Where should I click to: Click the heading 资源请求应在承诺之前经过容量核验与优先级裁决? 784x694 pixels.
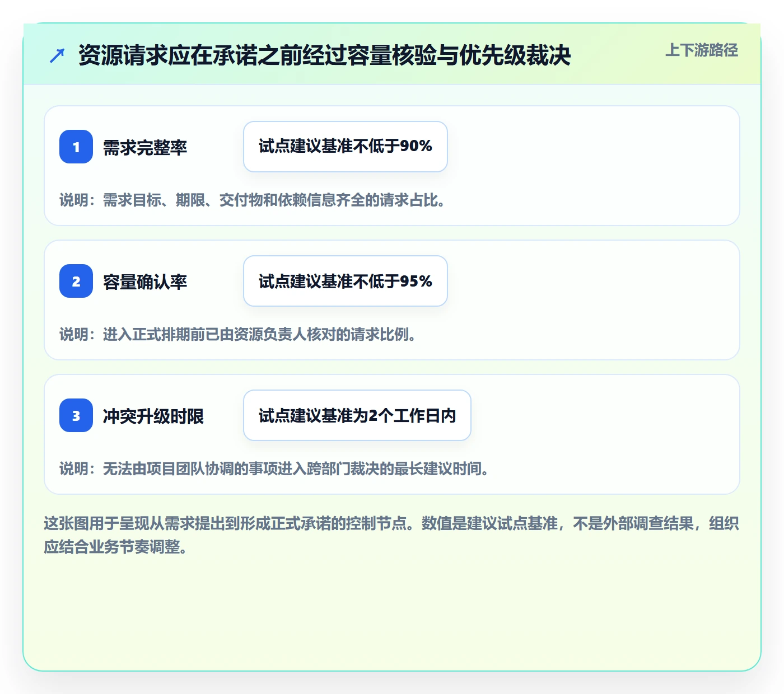click(x=325, y=55)
